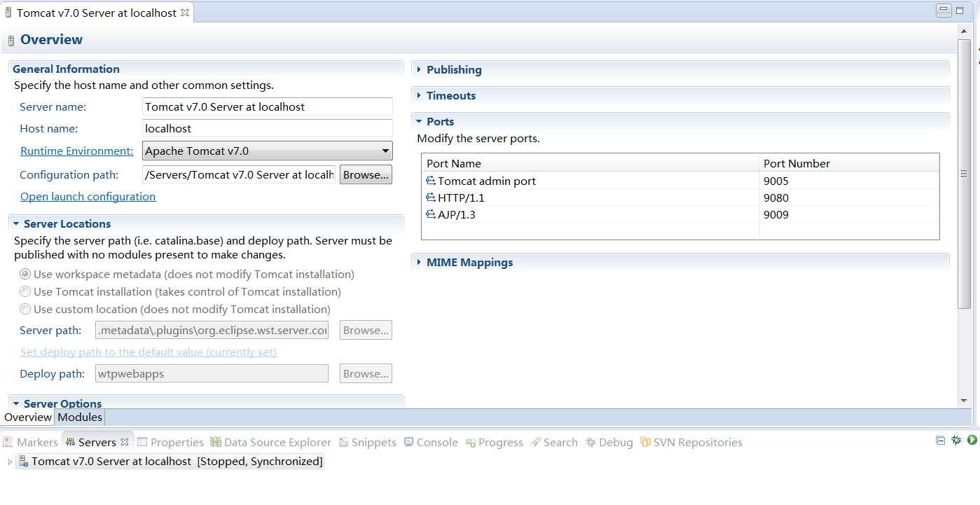Open the Markers view tab
Screen dimensions: 980x505
(x=31, y=442)
